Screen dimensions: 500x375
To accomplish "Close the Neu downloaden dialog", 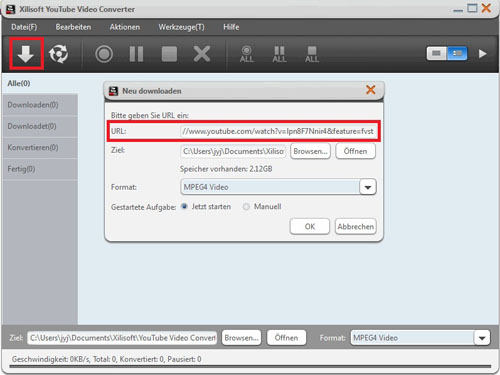I will pyautogui.click(x=371, y=90).
